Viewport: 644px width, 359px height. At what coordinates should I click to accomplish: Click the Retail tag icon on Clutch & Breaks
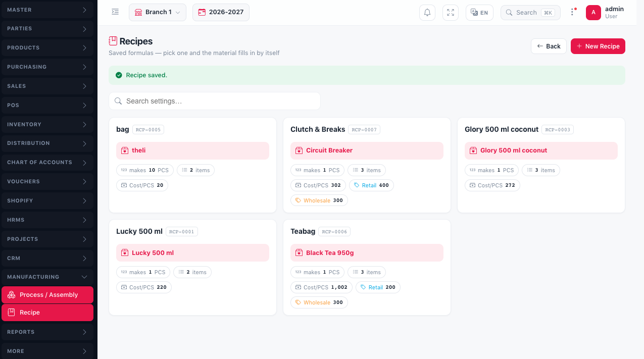pos(357,185)
